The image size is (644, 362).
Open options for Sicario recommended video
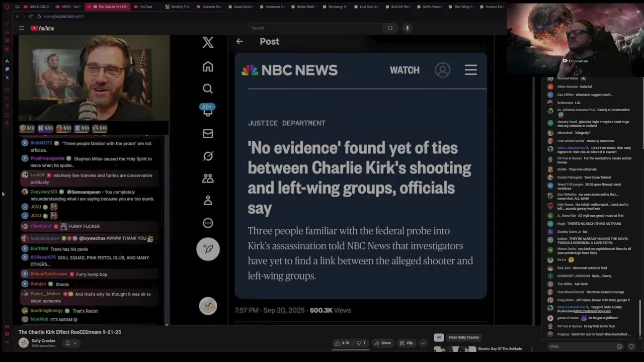point(532,349)
